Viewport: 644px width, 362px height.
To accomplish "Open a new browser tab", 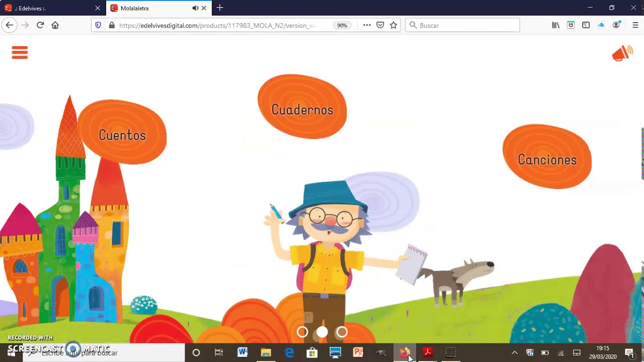I will (220, 8).
